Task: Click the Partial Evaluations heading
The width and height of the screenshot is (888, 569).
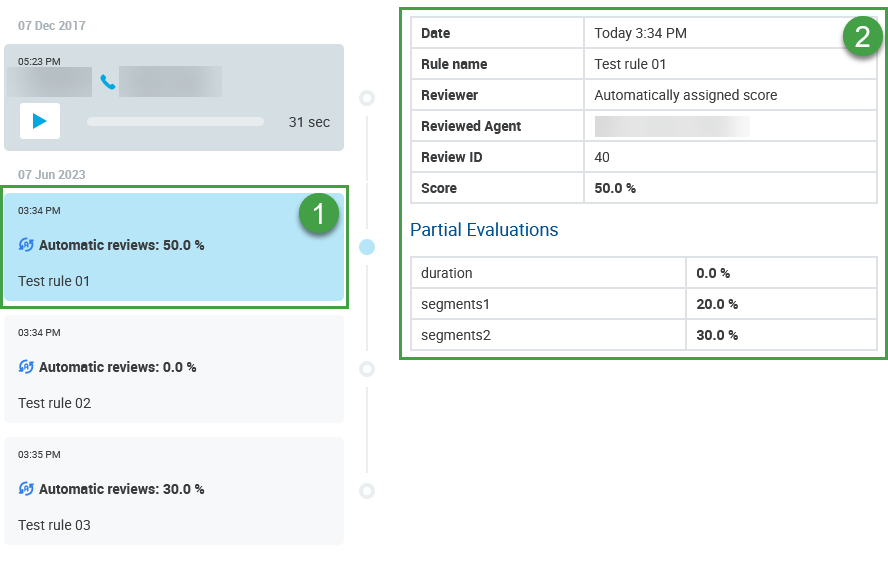Action: [484, 230]
